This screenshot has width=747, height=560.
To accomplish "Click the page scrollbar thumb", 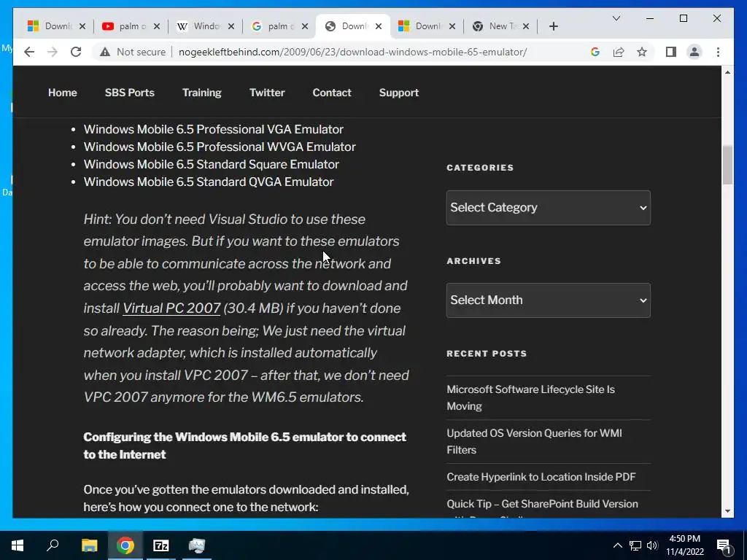I will (x=727, y=165).
